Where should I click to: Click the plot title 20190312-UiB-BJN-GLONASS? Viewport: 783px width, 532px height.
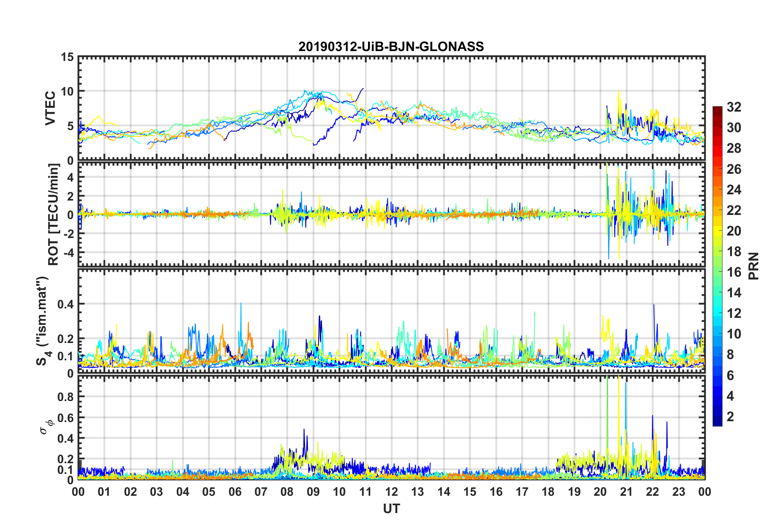(x=391, y=47)
